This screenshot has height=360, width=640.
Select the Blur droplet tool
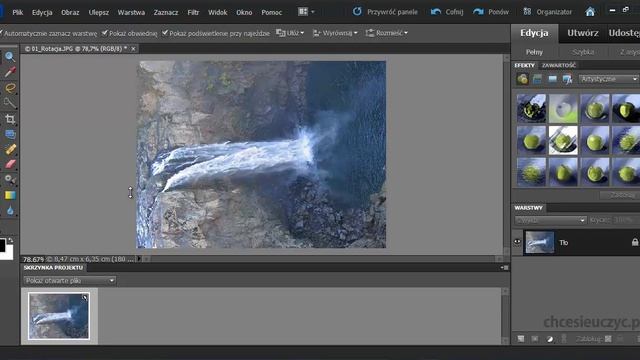tap(10, 211)
